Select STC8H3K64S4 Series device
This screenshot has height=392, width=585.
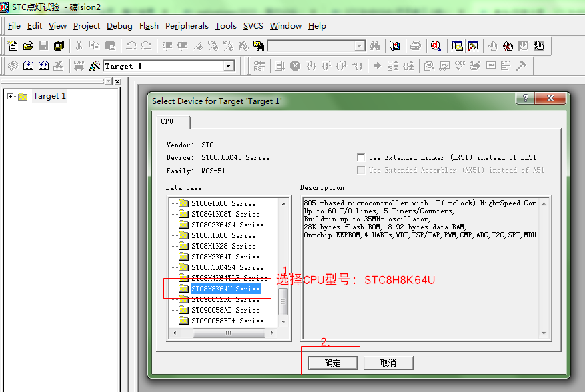point(227,267)
